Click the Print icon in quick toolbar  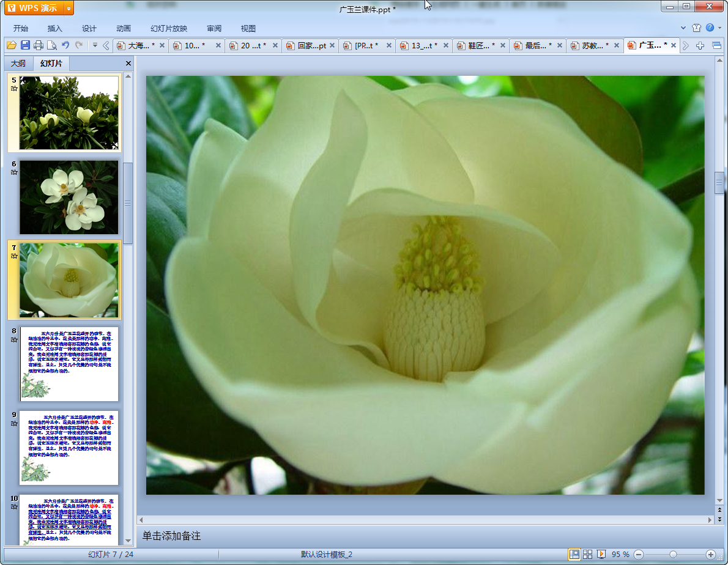tap(39, 45)
